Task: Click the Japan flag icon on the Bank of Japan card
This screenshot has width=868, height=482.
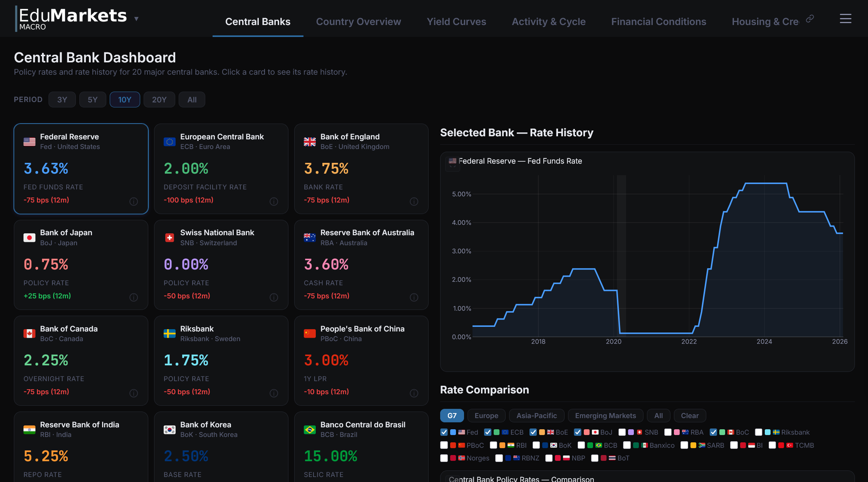Action: click(x=30, y=238)
